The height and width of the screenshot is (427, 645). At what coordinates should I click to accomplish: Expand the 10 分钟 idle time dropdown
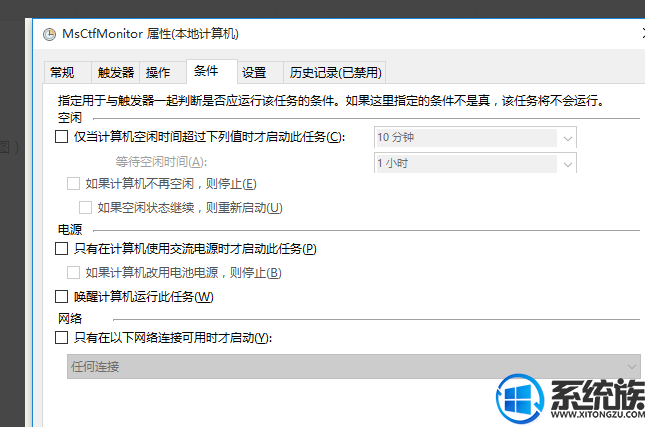click(475, 137)
